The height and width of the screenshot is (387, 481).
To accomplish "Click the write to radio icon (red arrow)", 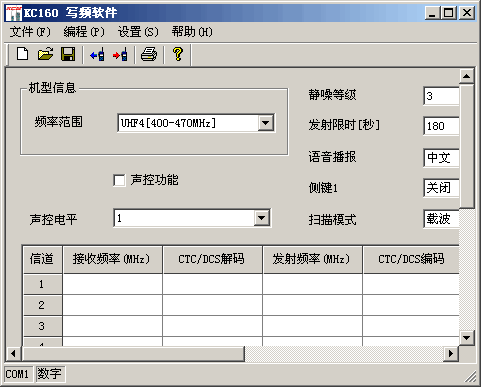I will (120, 54).
